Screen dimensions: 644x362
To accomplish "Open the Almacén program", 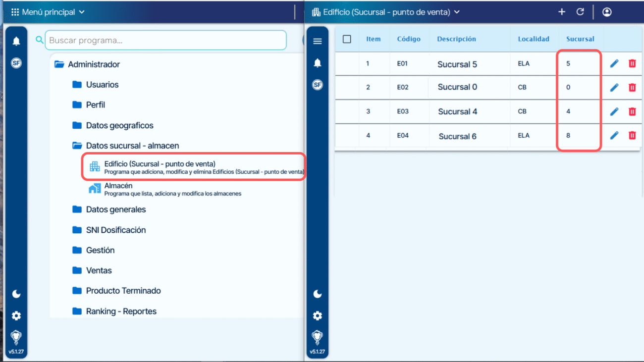I will click(118, 186).
